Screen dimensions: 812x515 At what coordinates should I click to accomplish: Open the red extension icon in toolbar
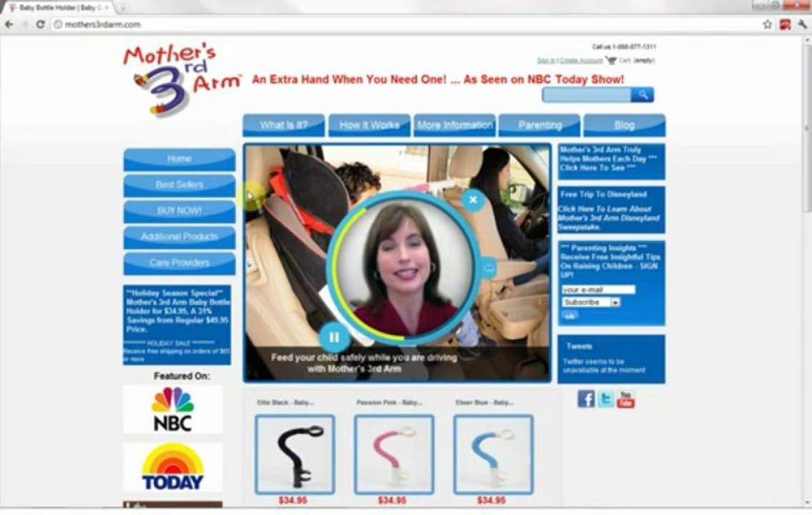tap(785, 24)
